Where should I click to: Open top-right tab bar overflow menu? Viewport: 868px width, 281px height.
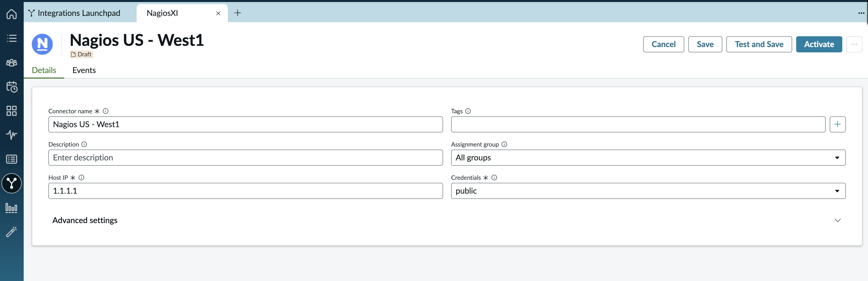[861, 13]
